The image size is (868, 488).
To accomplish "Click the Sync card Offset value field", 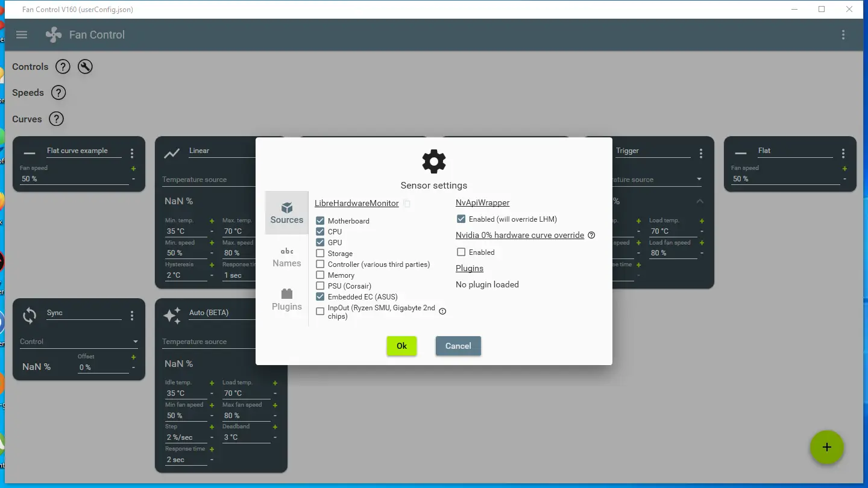I will pyautogui.click(x=104, y=368).
